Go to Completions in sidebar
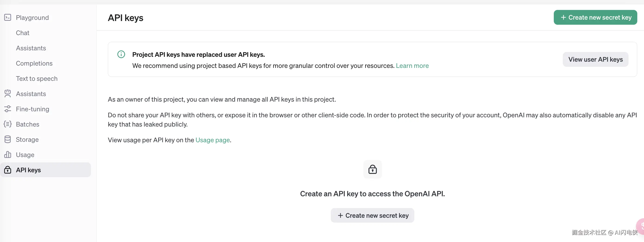 [x=34, y=63]
